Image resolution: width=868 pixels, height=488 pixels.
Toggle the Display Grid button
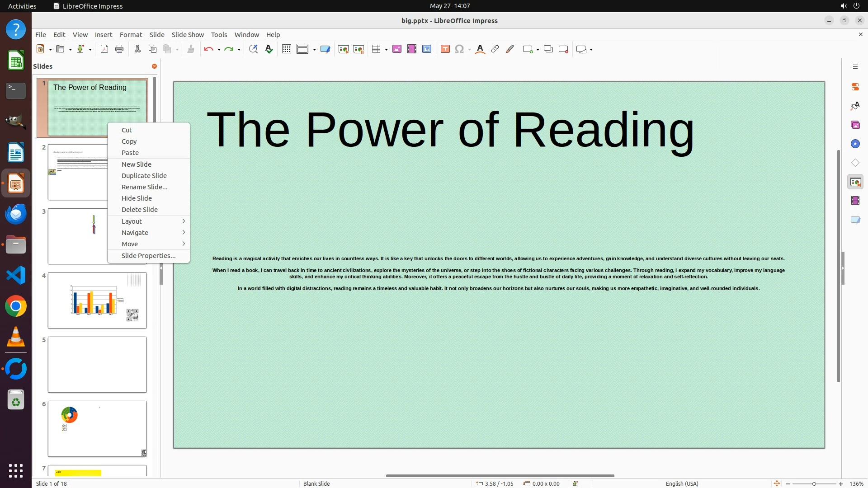pos(286,49)
